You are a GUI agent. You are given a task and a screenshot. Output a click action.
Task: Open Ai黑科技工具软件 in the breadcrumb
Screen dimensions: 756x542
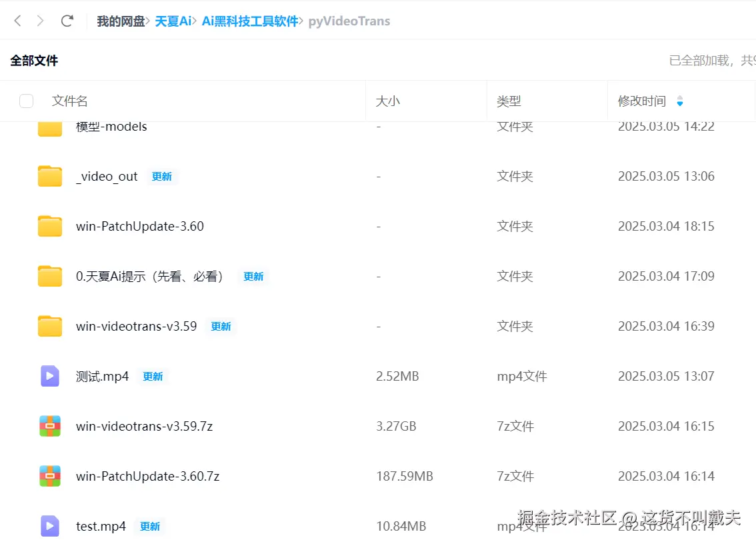[250, 21]
